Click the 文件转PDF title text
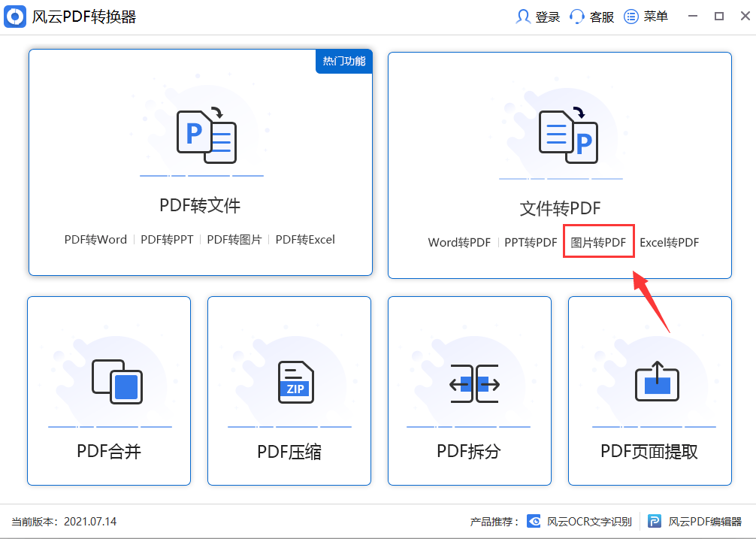The height and width of the screenshot is (539, 756). coord(561,208)
